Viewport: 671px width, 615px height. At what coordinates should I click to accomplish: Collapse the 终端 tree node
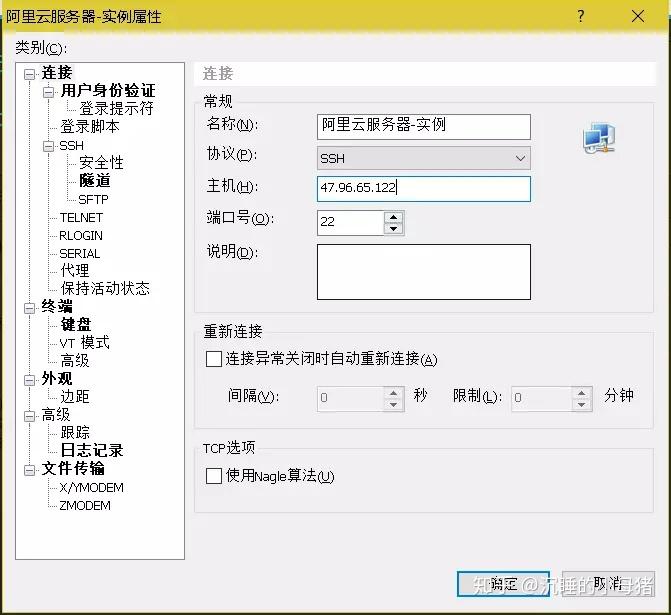click(30, 308)
